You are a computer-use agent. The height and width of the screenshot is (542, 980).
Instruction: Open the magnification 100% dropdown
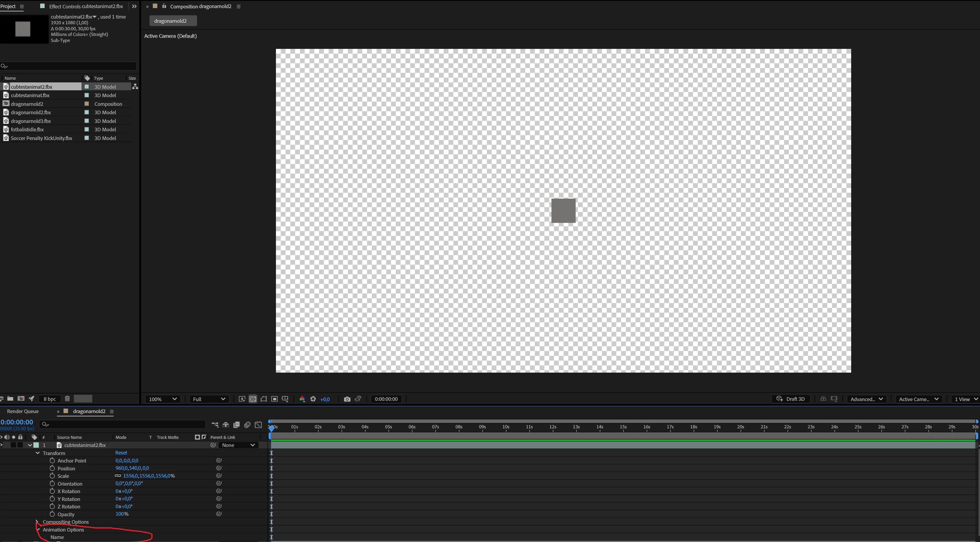click(x=163, y=399)
